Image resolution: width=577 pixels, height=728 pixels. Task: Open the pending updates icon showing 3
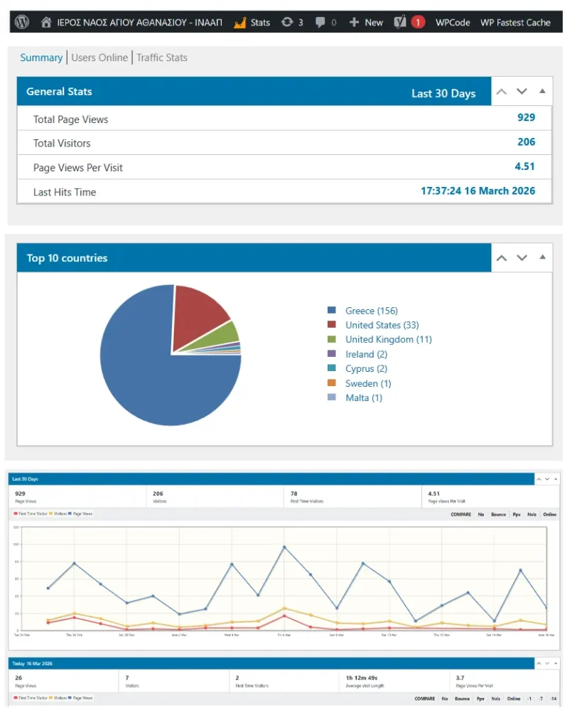[287, 22]
